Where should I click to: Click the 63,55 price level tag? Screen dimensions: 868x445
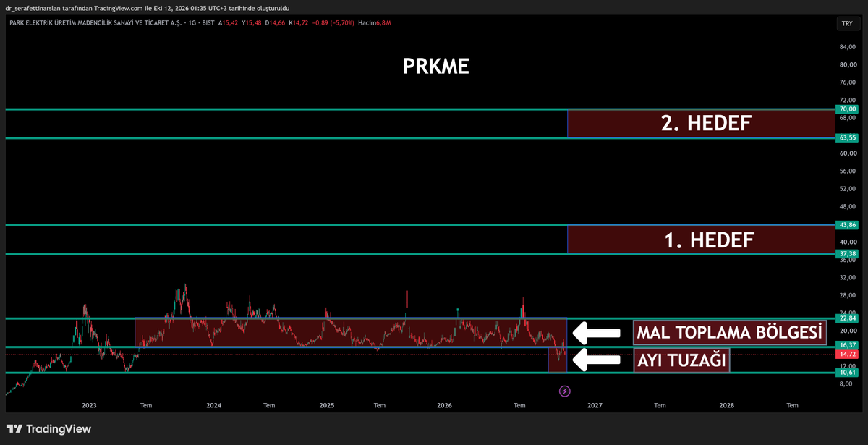847,137
